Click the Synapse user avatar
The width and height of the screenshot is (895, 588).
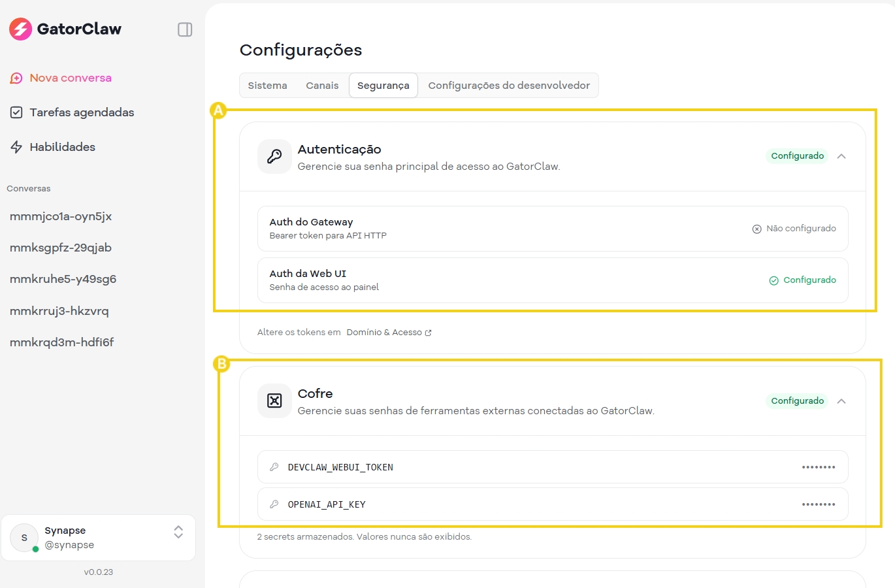(25, 538)
